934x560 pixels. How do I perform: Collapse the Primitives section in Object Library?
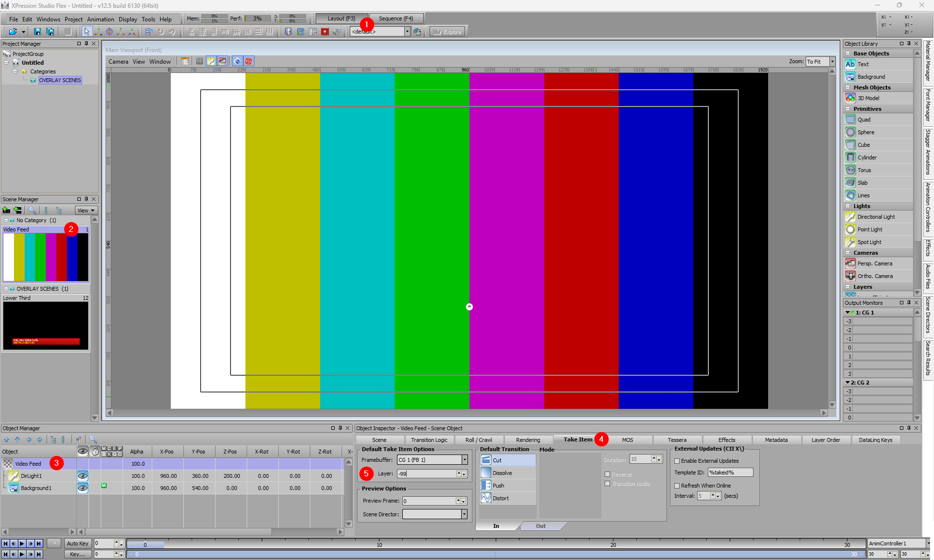848,109
